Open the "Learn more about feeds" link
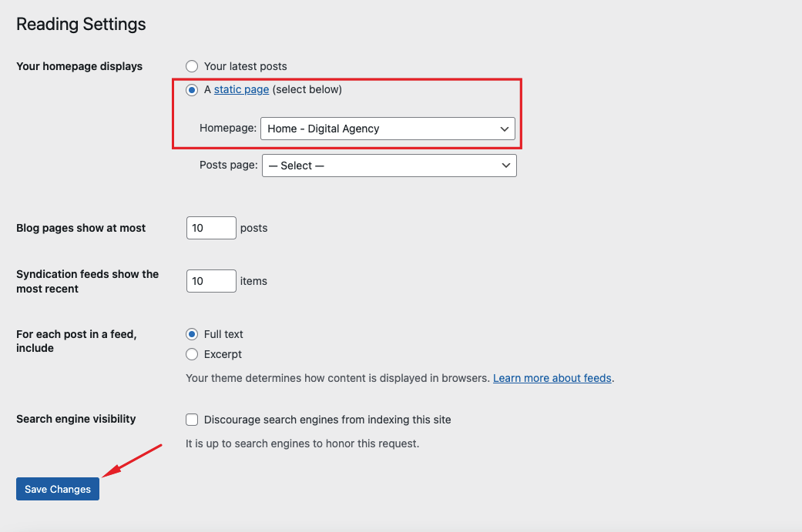802x532 pixels. pos(552,378)
